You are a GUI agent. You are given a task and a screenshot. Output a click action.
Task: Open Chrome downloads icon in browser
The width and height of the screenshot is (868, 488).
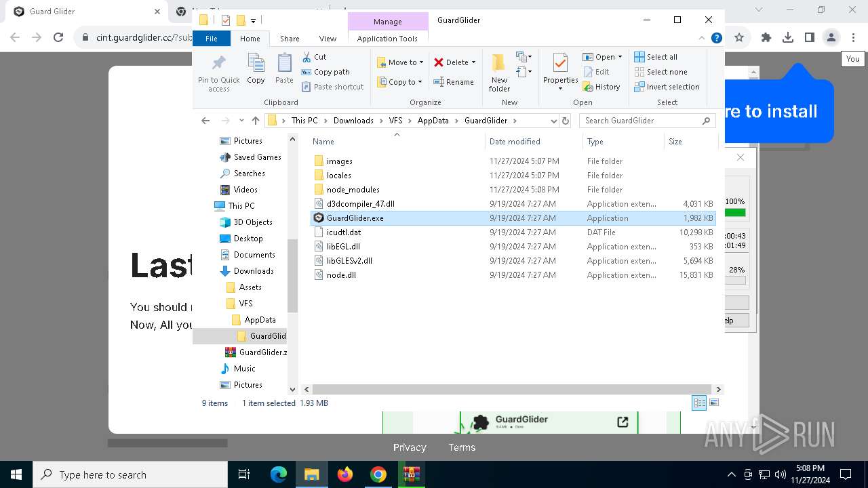(788, 38)
